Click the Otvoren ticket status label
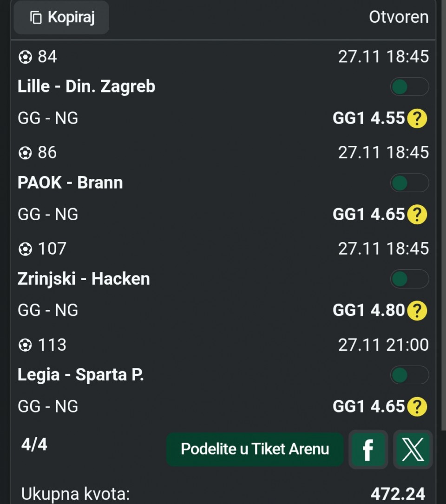This screenshot has width=446, height=504. 399,17
